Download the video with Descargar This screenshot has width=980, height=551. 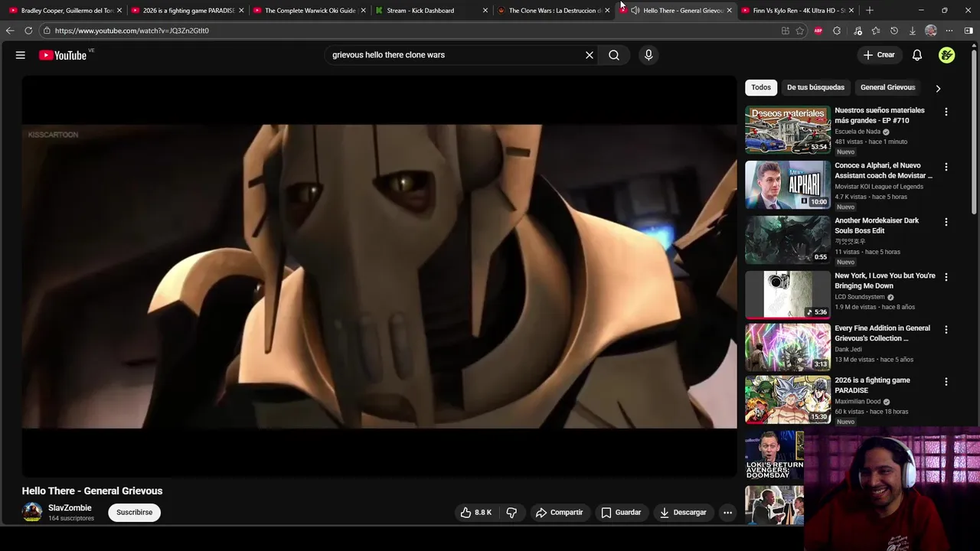click(x=683, y=513)
